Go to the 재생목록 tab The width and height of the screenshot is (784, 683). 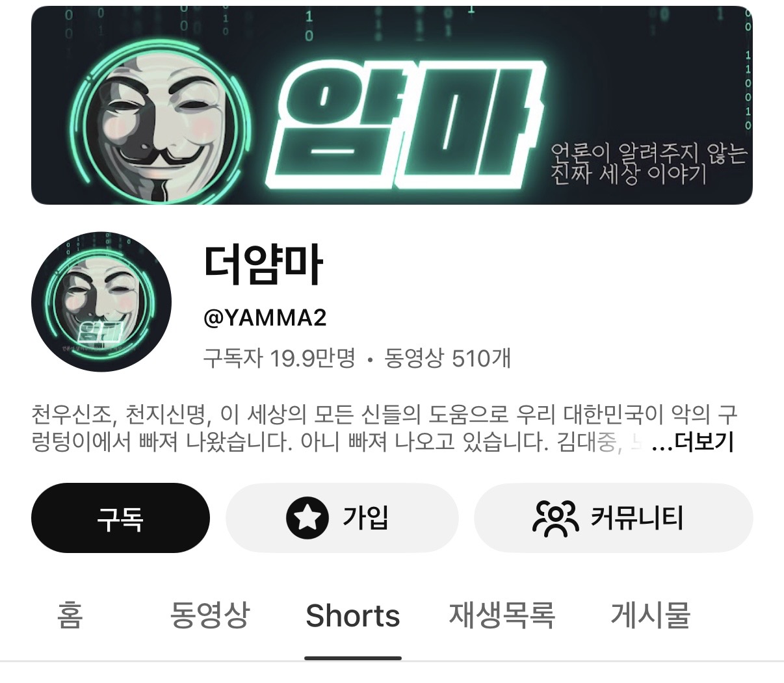502,615
